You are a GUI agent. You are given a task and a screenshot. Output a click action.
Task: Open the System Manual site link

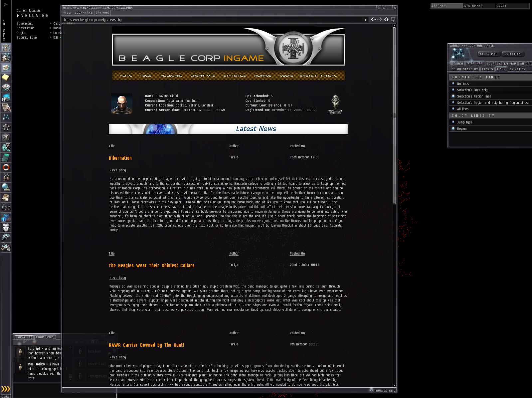coord(318,76)
